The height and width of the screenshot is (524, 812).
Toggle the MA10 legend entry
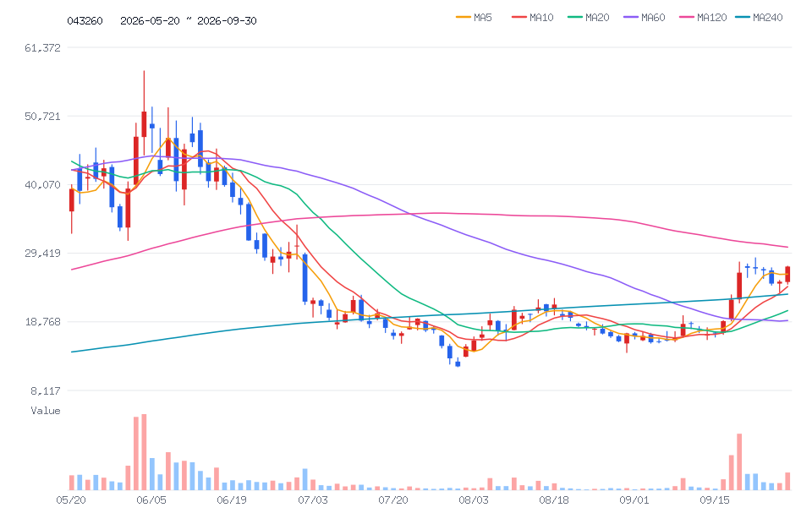(x=532, y=18)
